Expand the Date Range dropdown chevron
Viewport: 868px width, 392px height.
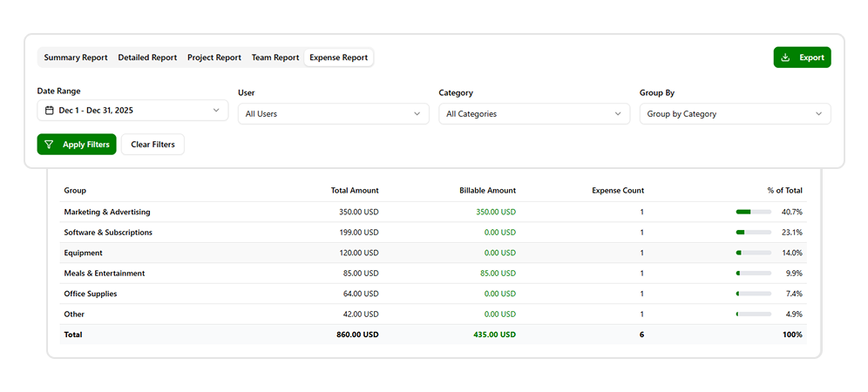[216, 110]
